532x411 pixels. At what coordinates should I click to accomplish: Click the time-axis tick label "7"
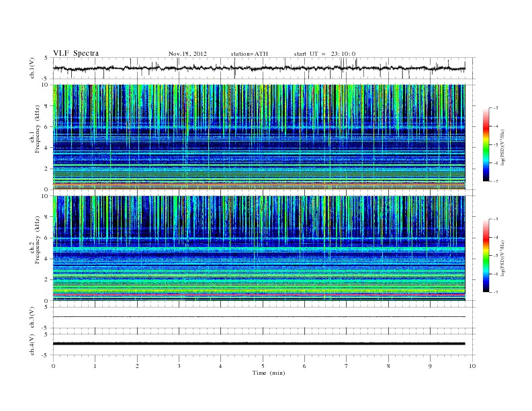pos(347,366)
